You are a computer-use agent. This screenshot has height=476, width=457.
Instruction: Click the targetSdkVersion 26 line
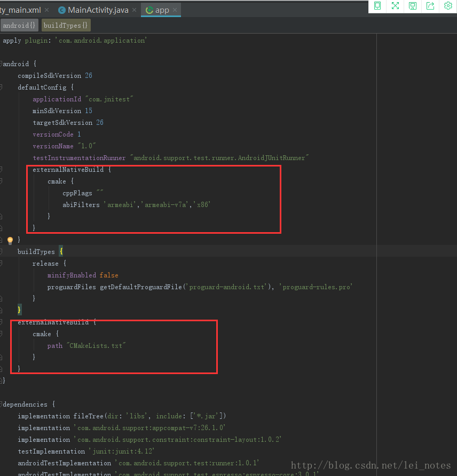click(68, 123)
